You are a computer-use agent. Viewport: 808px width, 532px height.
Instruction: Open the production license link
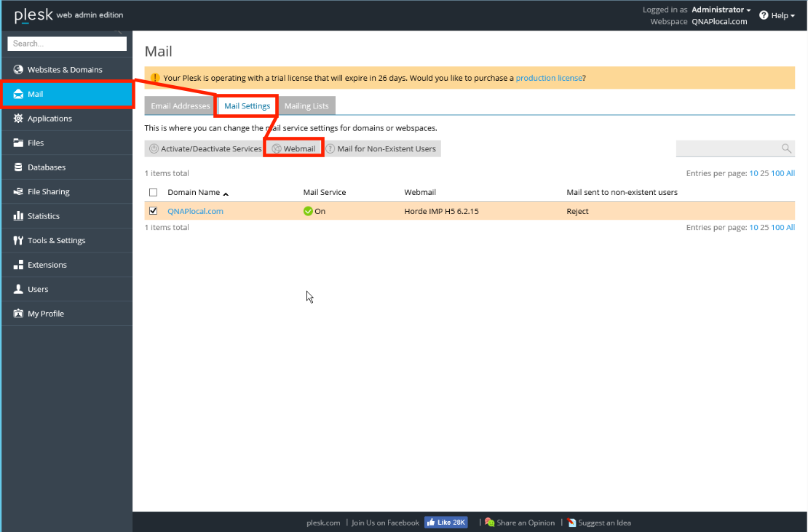(549, 78)
